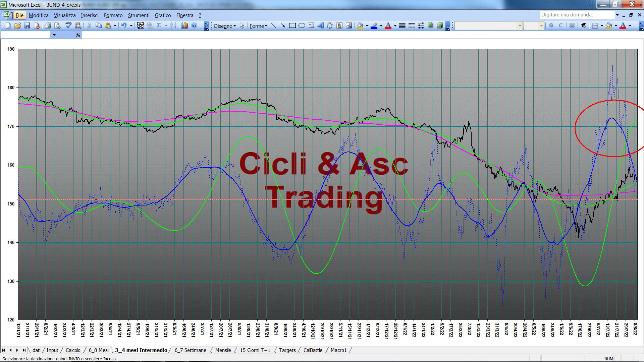This screenshot has height=362, width=644.
Task: Select the Rectangle drawing tool
Action: (x=292, y=25)
